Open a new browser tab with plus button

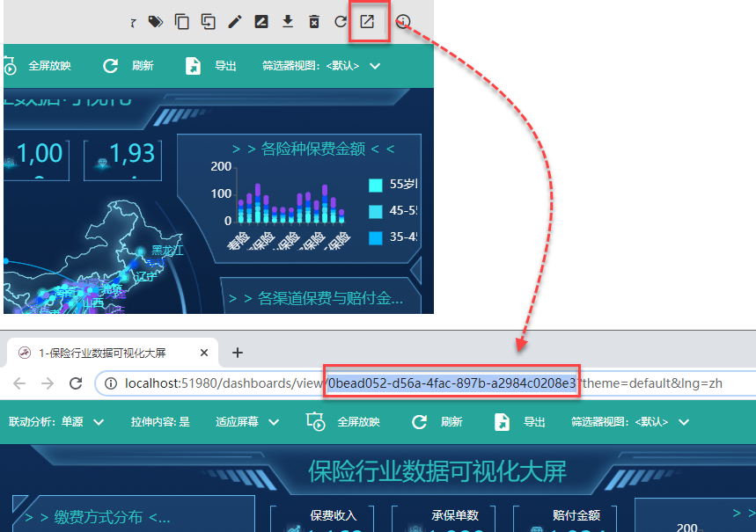[237, 353]
